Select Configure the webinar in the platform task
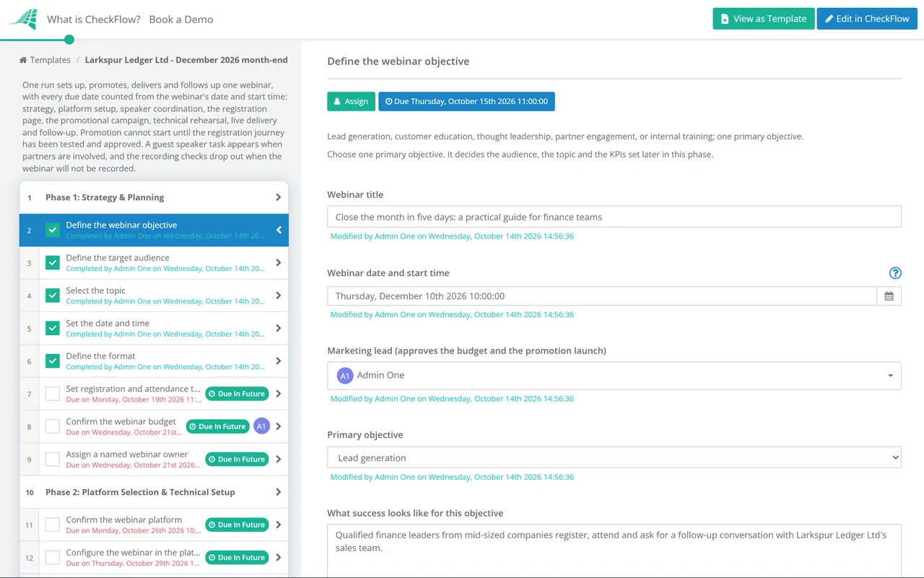 tap(154, 558)
